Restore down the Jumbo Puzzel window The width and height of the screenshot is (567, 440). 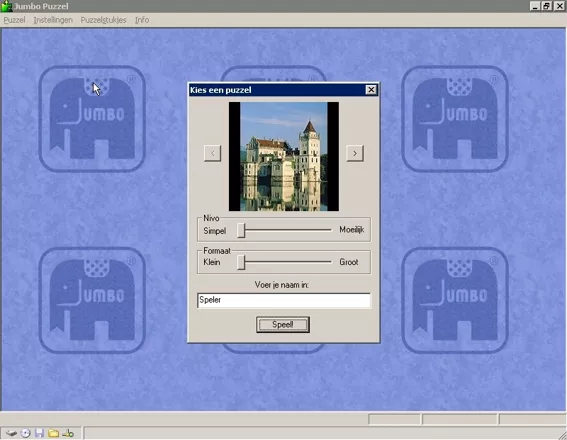(x=547, y=6)
